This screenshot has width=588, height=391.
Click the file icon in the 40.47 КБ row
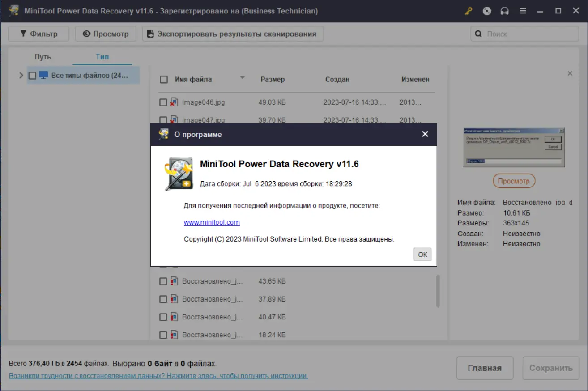point(174,317)
